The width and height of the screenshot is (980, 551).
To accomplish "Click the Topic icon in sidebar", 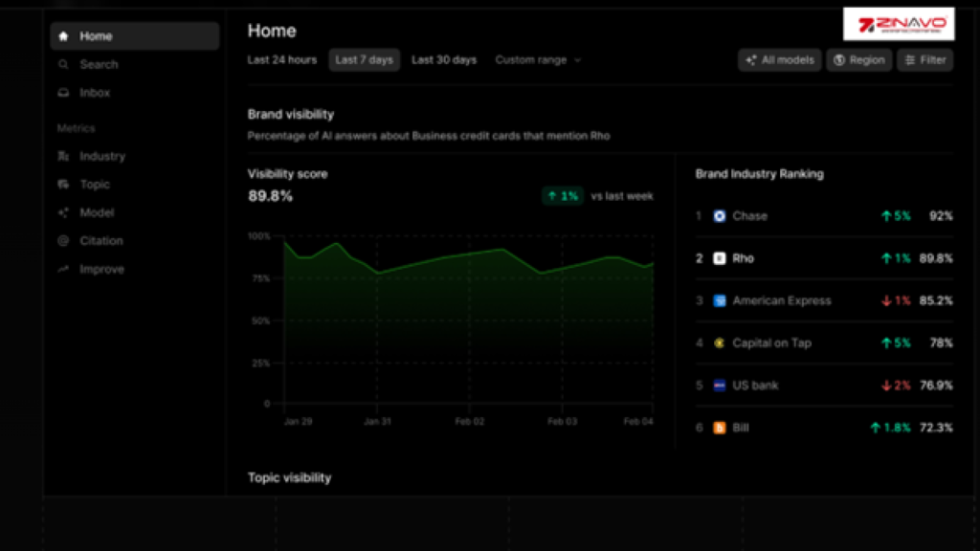I will pyautogui.click(x=64, y=185).
